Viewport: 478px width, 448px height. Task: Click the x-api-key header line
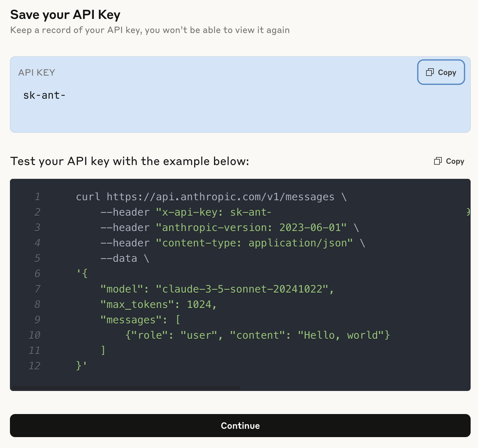[x=186, y=212]
